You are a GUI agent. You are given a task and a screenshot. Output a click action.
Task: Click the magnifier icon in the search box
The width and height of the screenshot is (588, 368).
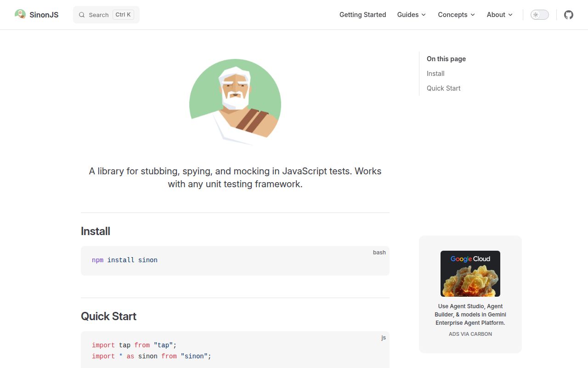coord(82,15)
